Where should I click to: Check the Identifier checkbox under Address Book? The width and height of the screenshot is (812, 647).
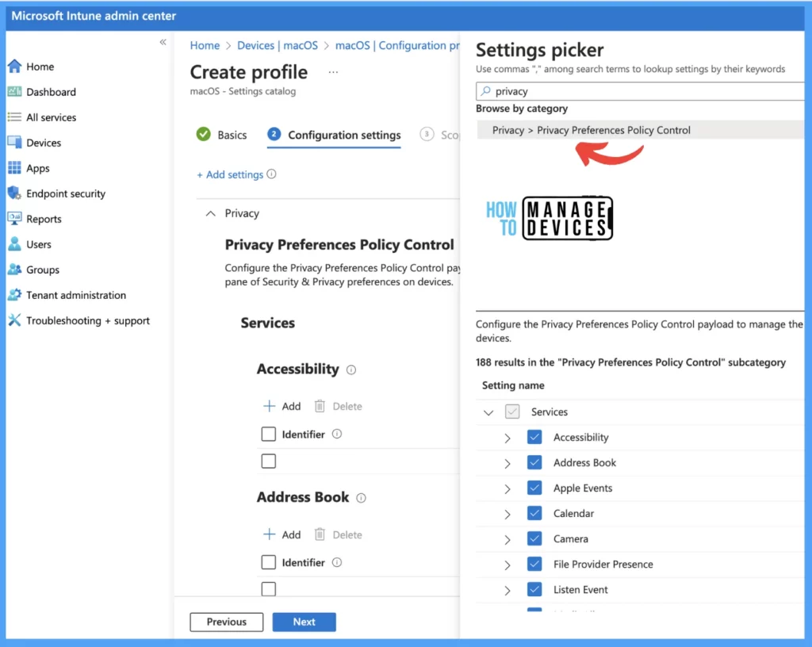(x=268, y=562)
